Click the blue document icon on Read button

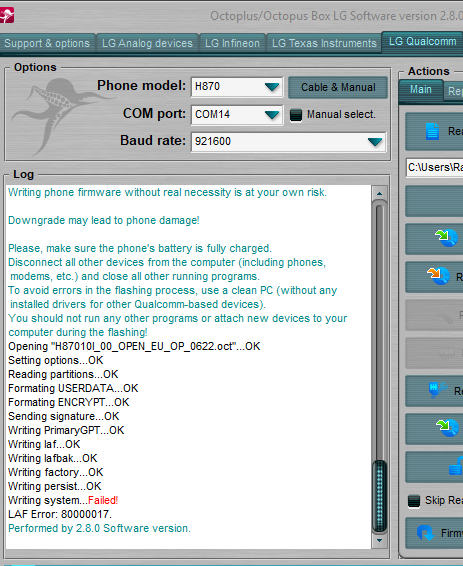tap(432, 131)
